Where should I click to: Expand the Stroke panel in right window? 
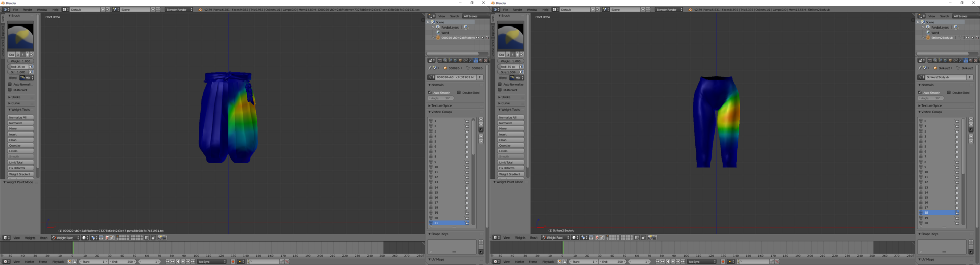tap(506, 97)
